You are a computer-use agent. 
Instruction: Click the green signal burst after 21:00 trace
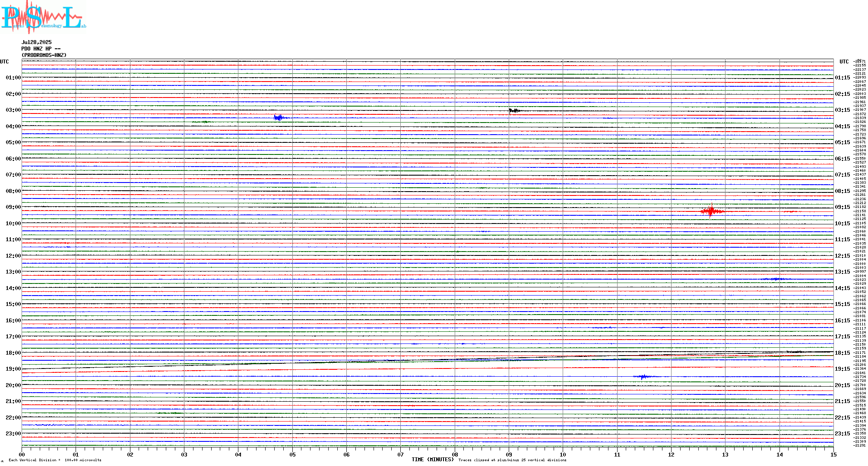[170, 413]
